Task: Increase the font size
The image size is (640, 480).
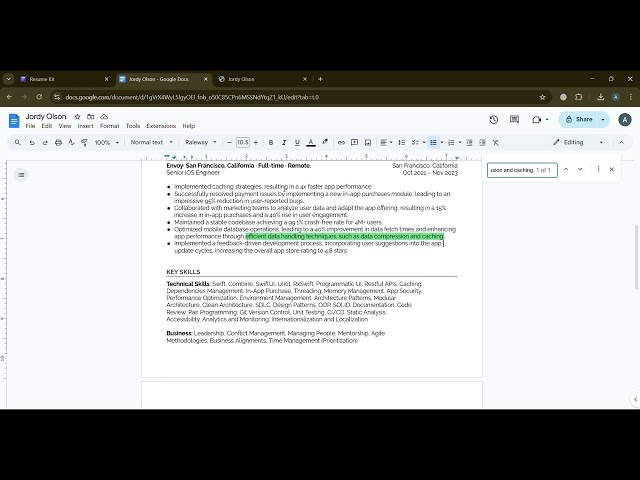Action: pos(256,142)
